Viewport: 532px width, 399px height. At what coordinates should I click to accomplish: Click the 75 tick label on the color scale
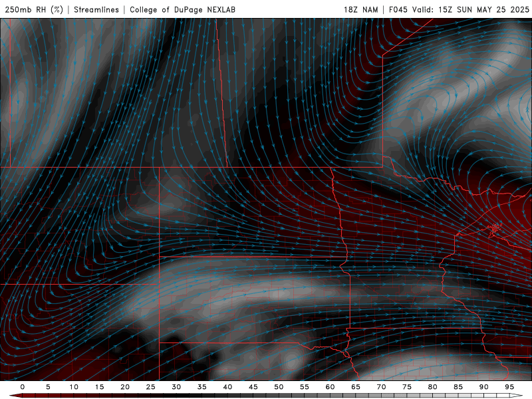pyautogui.click(x=407, y=387)
